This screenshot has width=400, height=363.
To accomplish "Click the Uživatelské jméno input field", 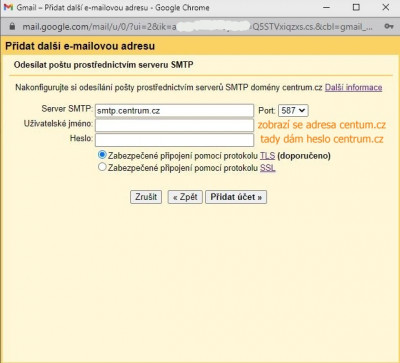I will [x=174, y=125].
